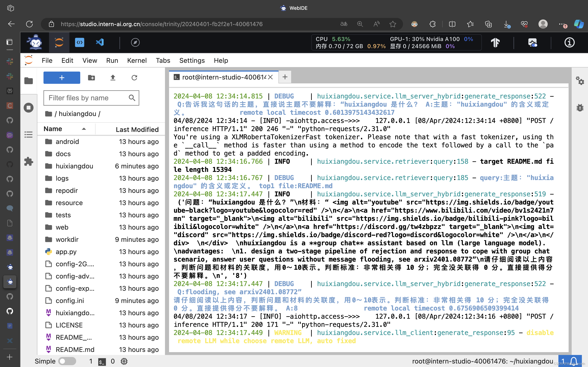Open the property inspector gears icon
Viewport: 588px width, 367px height.
[x=580, y=81]
